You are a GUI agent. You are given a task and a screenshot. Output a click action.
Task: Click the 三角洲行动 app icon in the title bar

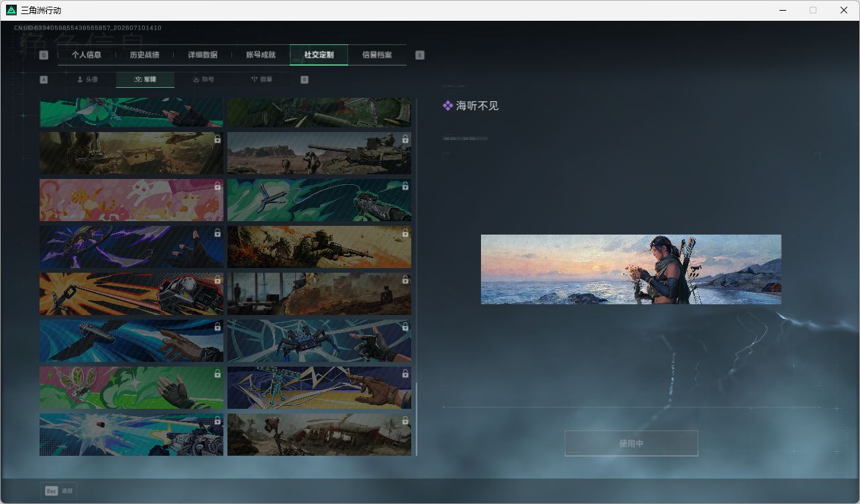[x=11, y=10]
